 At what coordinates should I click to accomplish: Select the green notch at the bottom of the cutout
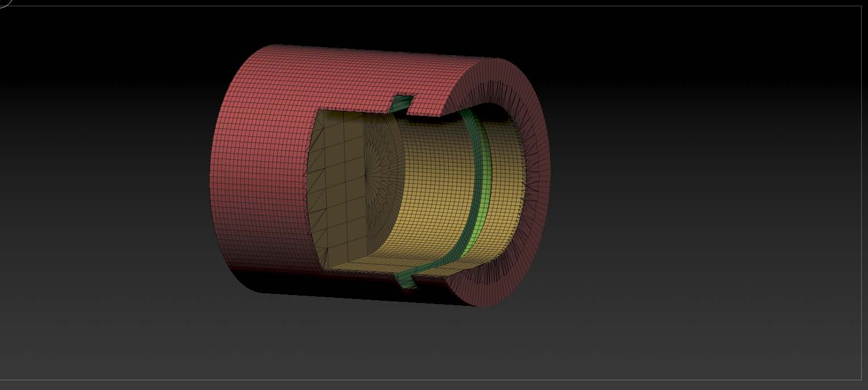pos(405,279)
